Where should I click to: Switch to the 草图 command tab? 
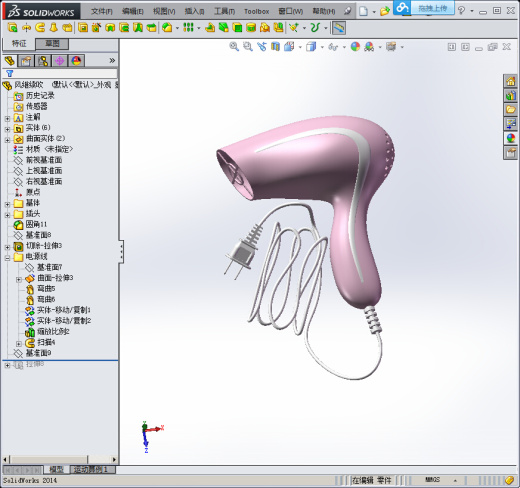[x=52, y=43]
